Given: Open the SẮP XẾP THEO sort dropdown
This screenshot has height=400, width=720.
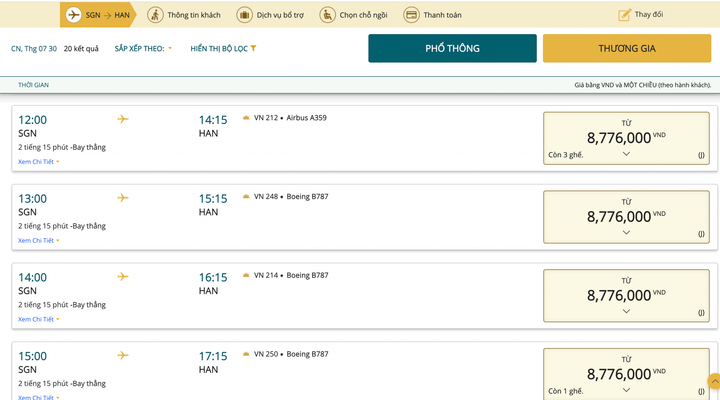Looking at the screenshot, I should pos(143,48).
